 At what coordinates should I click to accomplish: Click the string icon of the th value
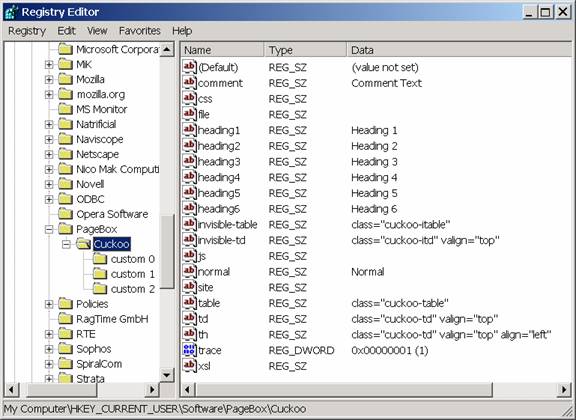190,334
